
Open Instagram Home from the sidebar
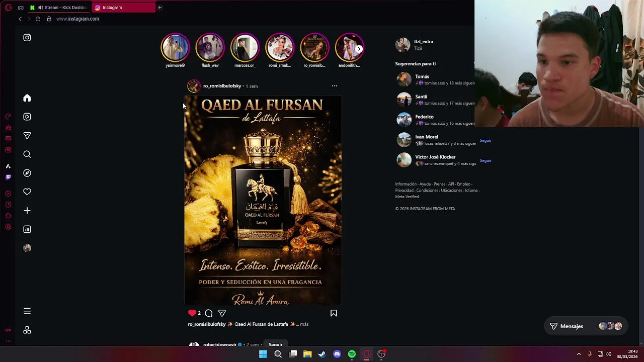tap(27, 98)
